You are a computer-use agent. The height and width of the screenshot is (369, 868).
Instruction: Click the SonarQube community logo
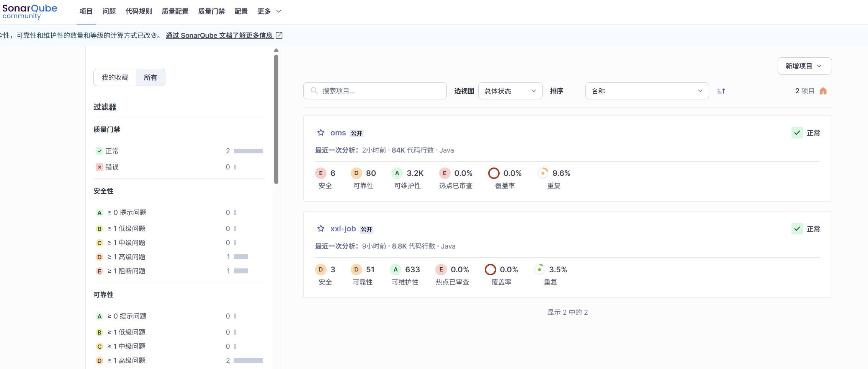pyautogui.click(x=29, y=11)
